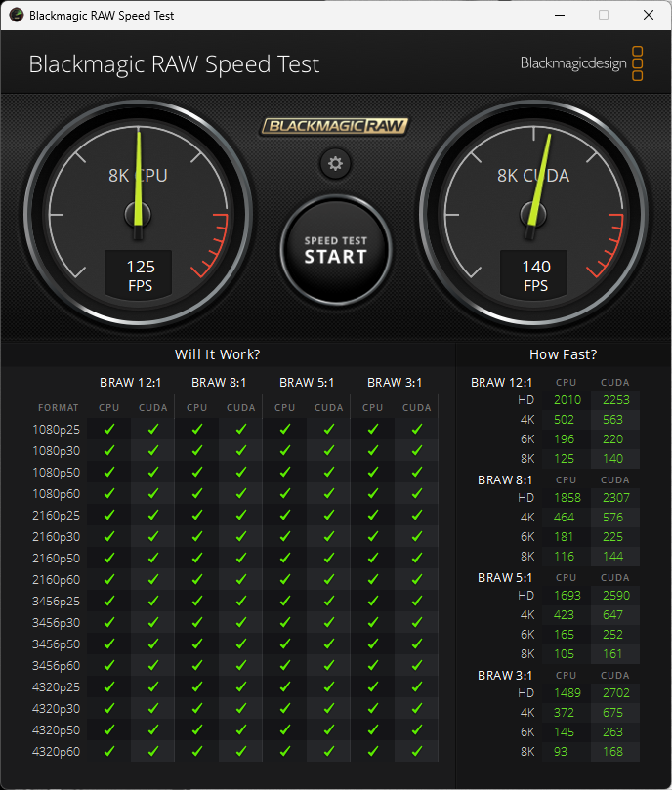
Task: Click BRAW 5:1 column header in Will It Work
Action: tap(307, 383)
